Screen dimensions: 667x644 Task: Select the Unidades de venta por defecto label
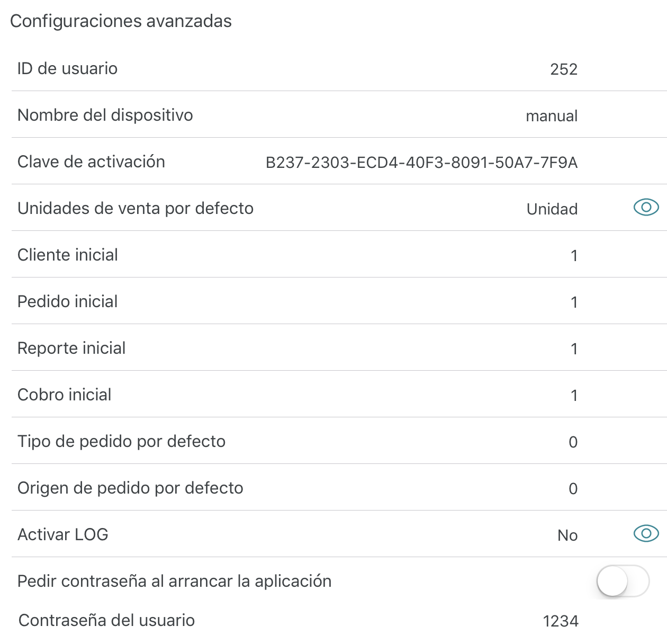(136, 208)
